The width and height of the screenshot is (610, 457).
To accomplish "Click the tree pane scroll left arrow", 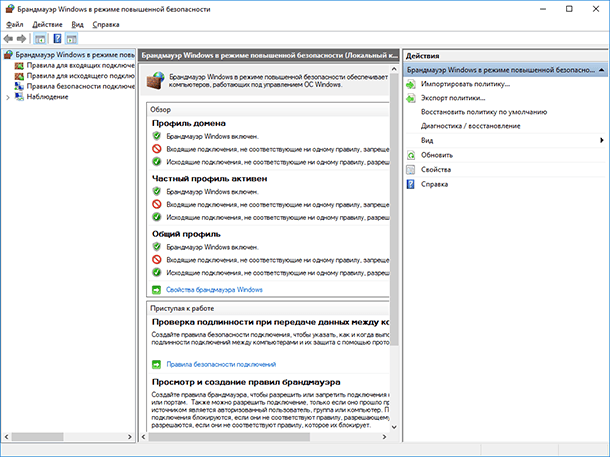I will (6, 437).
